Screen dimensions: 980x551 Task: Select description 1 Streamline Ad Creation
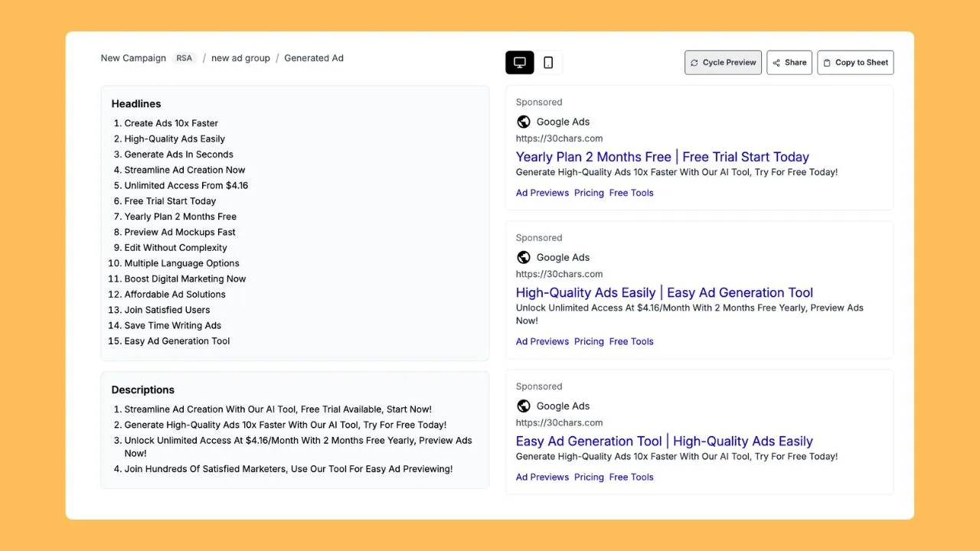(278, 409)
